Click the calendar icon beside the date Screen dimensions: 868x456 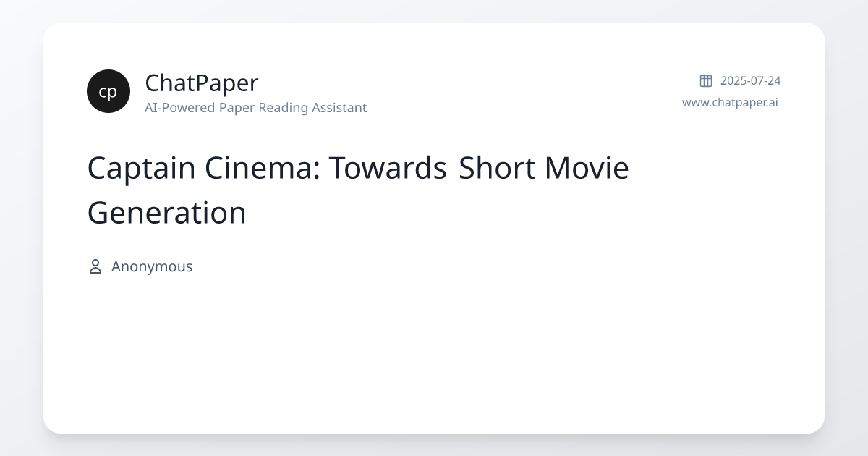point(705,80)
